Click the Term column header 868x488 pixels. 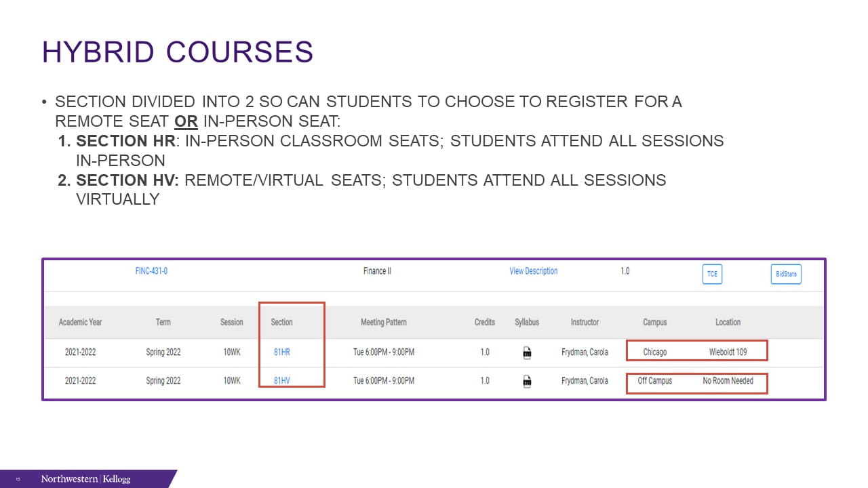coord(163,322)
